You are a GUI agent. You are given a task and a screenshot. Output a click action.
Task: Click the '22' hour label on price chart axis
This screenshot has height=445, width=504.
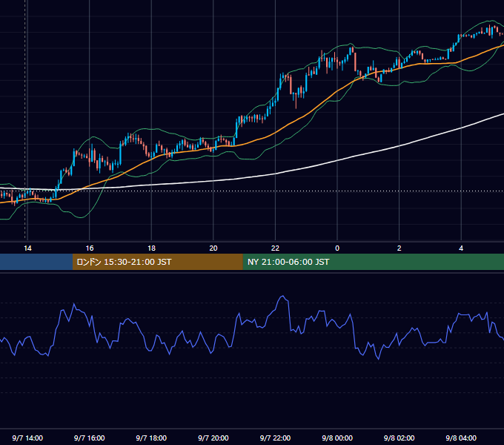pos(275,248)
